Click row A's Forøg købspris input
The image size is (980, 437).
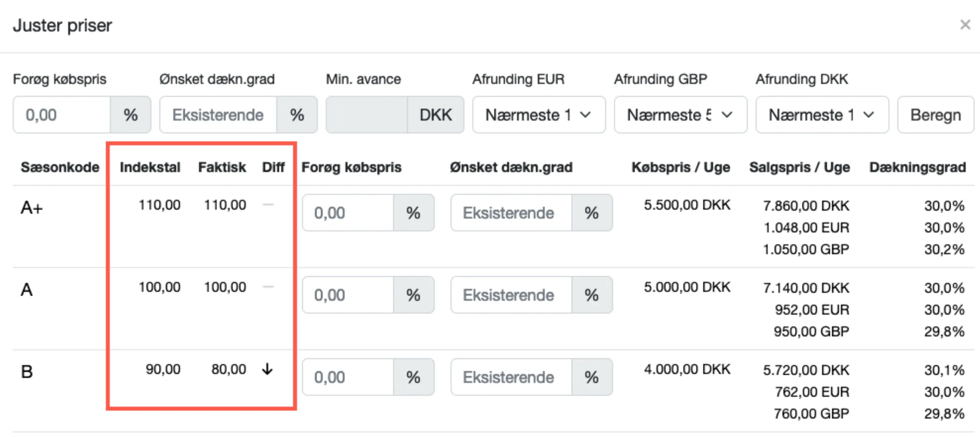pyautogui.click(x=348, y=295)
